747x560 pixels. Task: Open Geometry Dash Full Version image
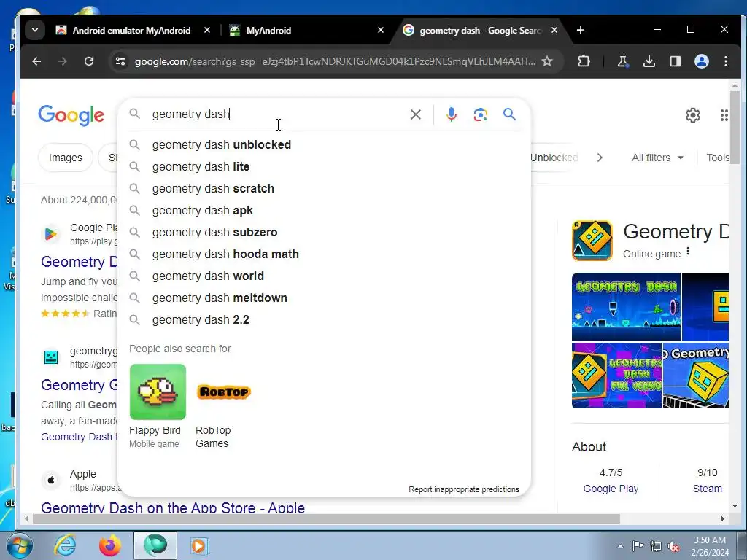coord(616,376)
